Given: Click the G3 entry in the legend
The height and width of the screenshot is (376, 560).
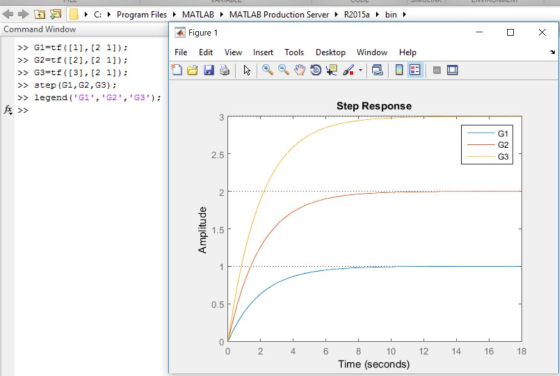Looking at the screenshot, I should click(487, 156).
